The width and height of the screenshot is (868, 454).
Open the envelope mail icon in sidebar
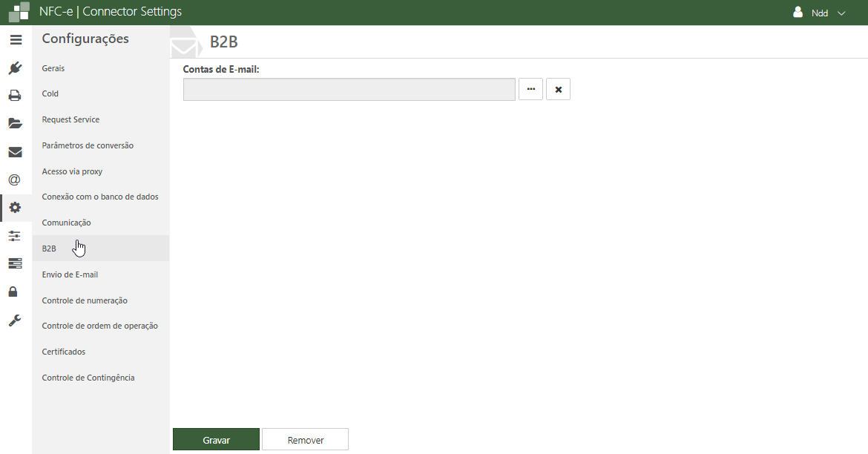click(x=15, y=151)
